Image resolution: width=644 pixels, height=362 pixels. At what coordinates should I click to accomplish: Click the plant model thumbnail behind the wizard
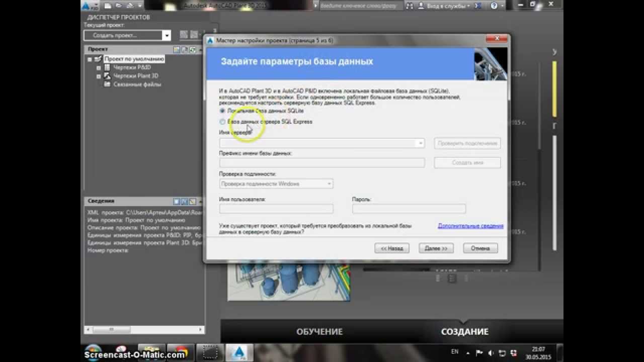pos(289,282)
